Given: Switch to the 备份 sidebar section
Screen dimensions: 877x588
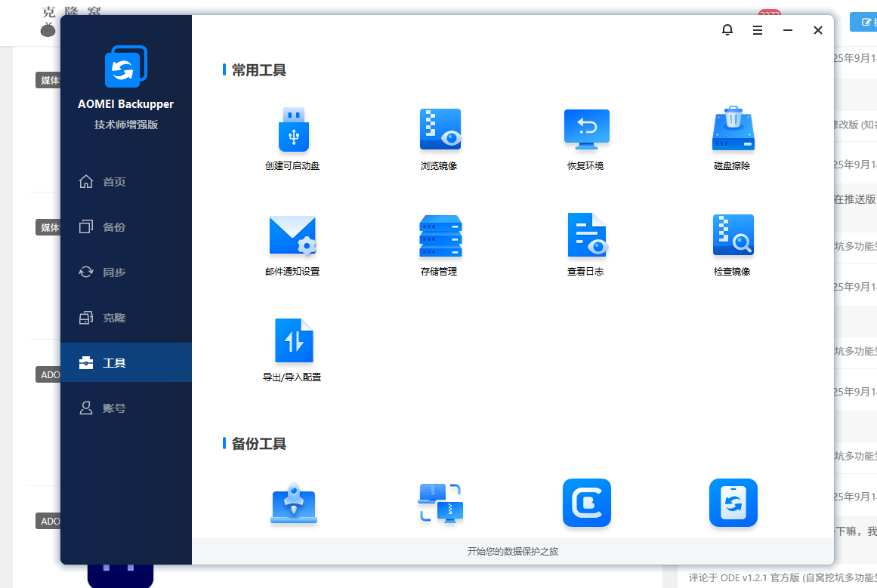Looking at the screenshot, I should 113,227.
